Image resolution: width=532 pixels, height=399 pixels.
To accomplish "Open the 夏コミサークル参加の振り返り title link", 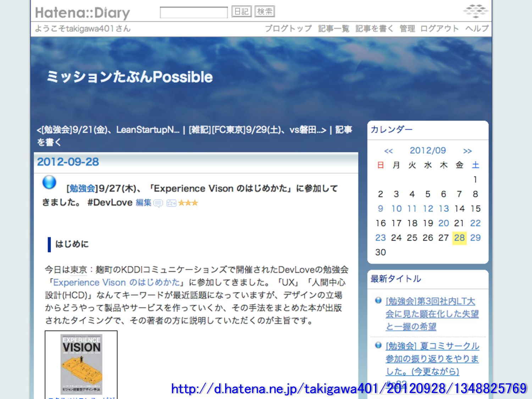I will click(432, 359).
